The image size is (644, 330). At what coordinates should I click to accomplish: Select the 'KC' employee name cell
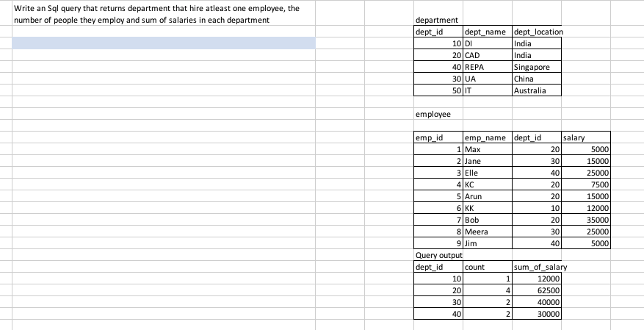pos(488,185)
